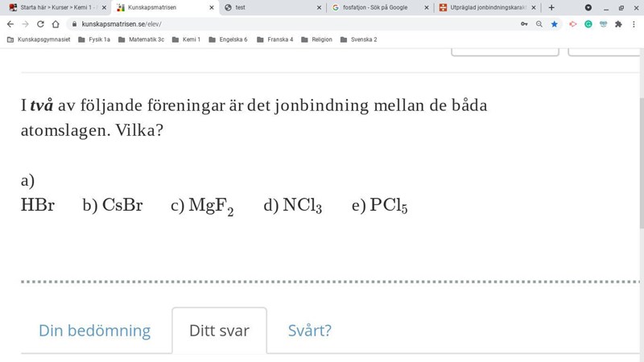
Task: Click the zoom magnifier icon in address bar
Action: (x=539, y=24)
